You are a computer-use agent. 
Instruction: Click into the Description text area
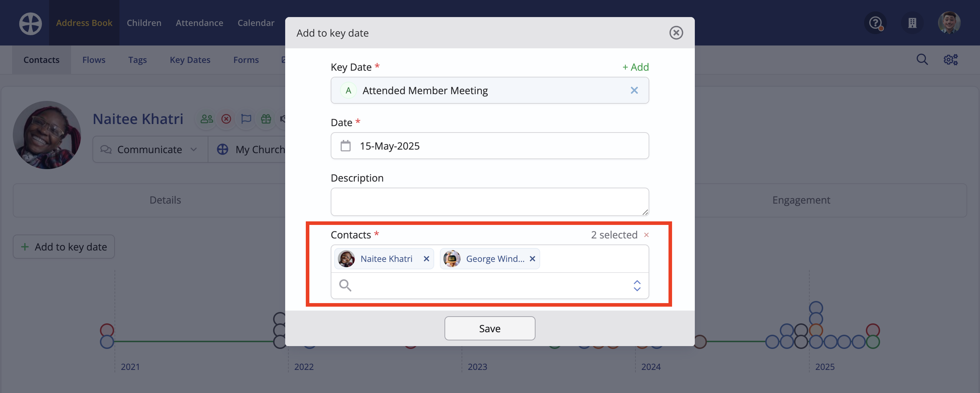click(489, 201)
